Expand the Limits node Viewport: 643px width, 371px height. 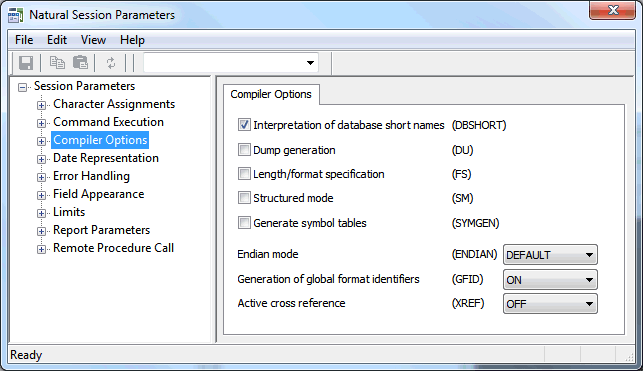coord(41,213)
